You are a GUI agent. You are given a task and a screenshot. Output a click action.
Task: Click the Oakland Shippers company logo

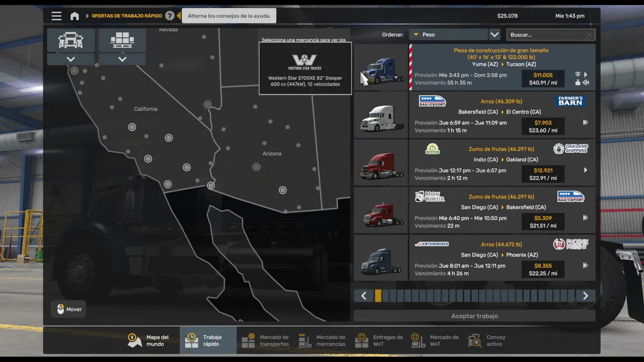pos(571,149)
